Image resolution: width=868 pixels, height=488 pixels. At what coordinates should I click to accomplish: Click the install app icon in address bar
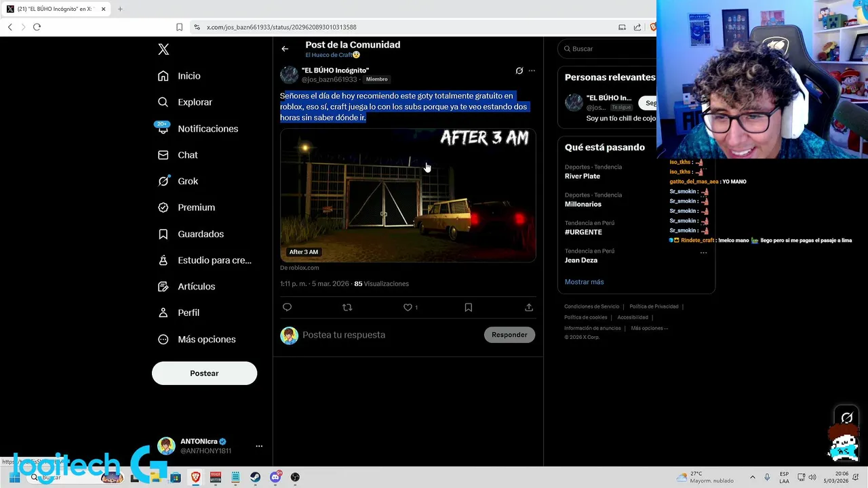click(x=622, y=27)
